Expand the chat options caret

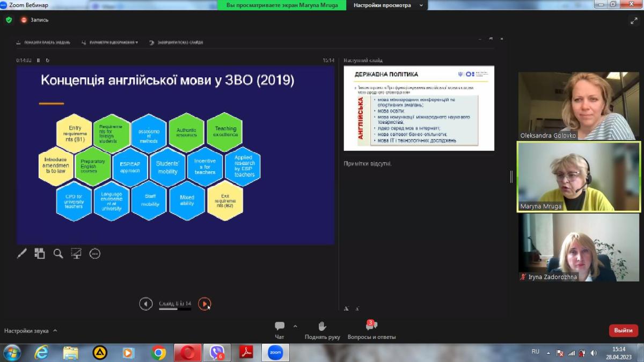(x=295, y=326)
